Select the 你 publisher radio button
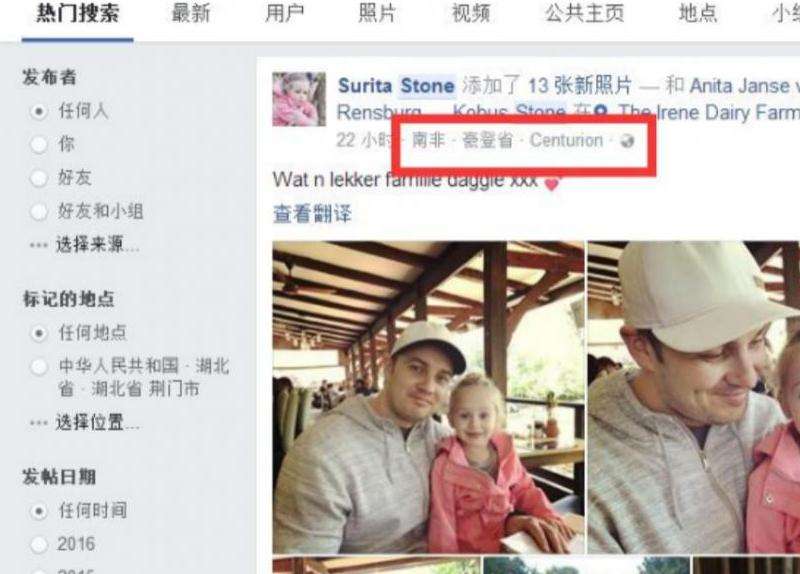Viewport: 800px width, 574px height. [39, 145]
